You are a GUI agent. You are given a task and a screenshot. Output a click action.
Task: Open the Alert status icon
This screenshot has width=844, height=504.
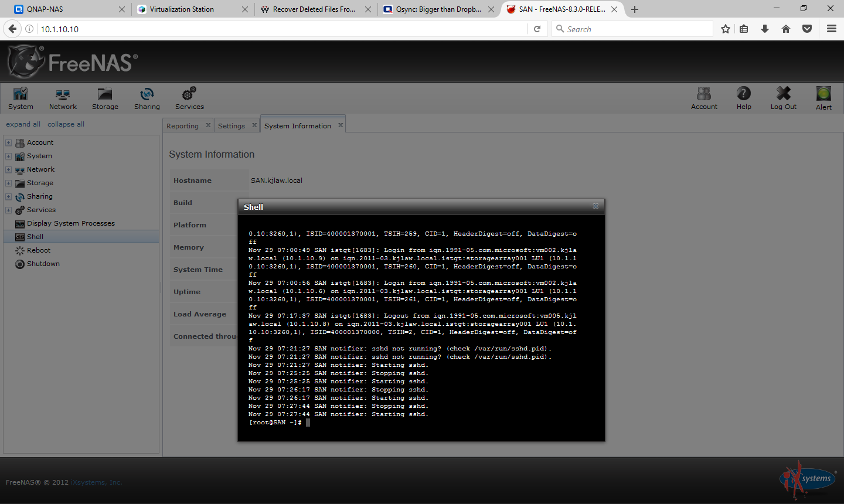(823, 98)
